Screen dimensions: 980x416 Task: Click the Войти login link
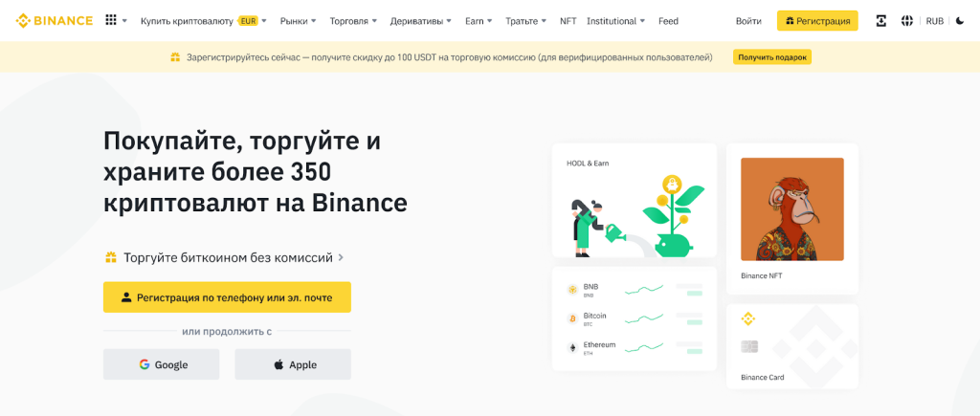[x=748, y=20]
